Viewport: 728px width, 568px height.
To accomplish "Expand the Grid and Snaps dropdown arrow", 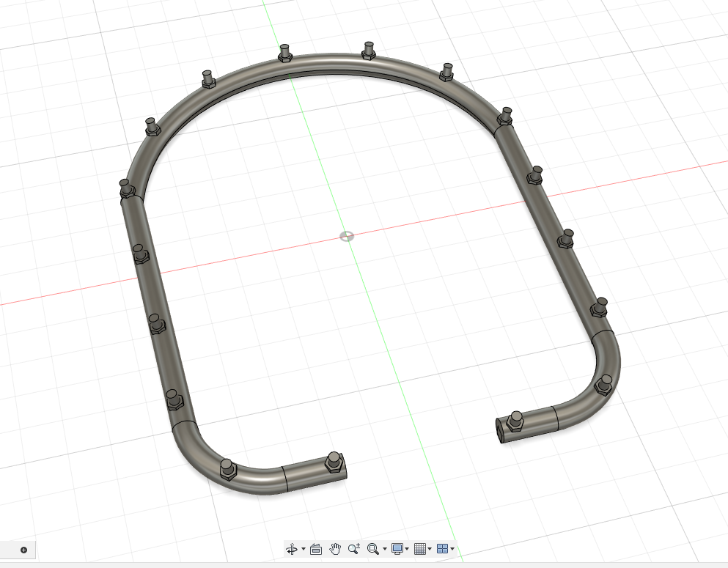I will [x=430, y=549].
